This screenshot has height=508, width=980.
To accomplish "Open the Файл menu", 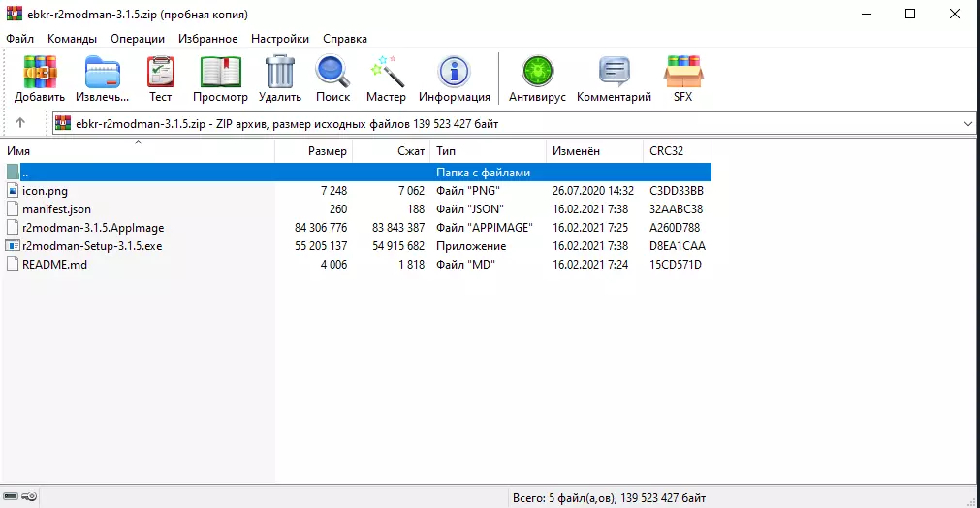I will [x=20, y=39].
